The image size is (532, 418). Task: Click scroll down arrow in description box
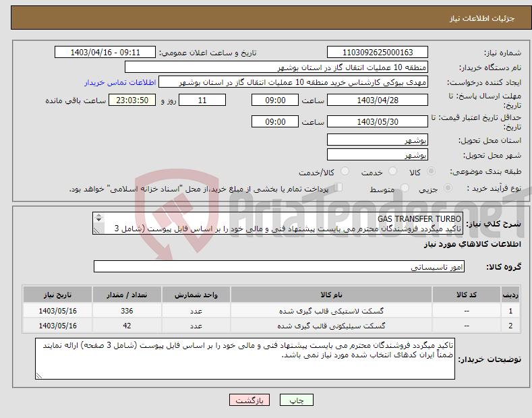click(98, 220)
